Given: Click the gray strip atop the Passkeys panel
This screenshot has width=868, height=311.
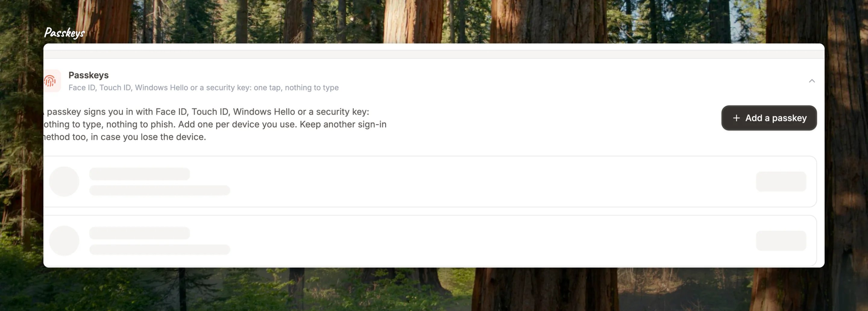Looking at the screenshot, I should [x=434, y=54].
